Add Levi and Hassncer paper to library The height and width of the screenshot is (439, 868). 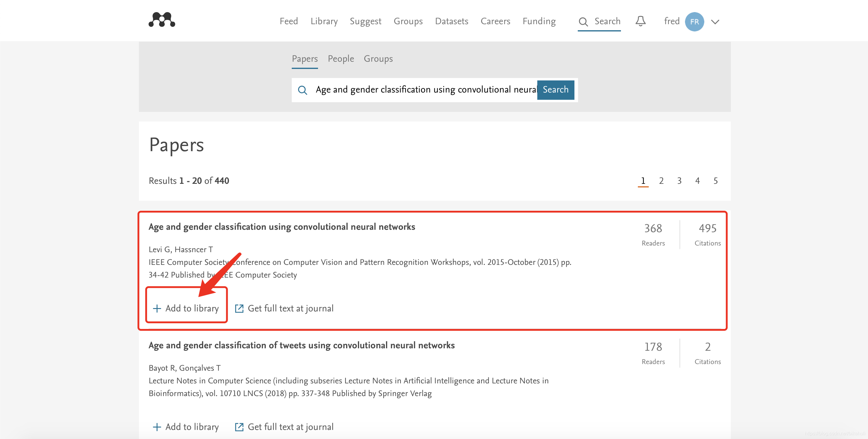186,308
